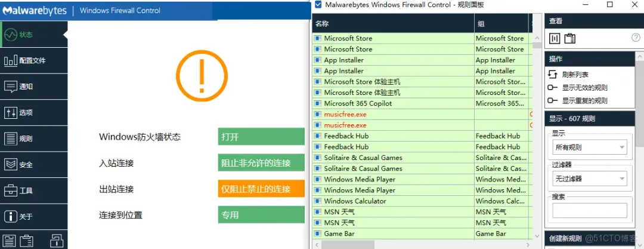Open the 状态 status tab

[x=33, y=35]
